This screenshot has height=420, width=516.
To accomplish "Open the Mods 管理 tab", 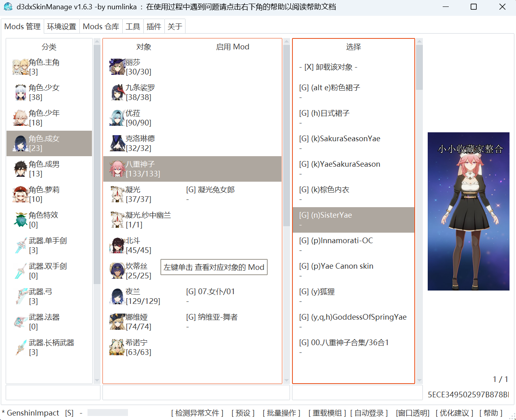I will (22, 26).
